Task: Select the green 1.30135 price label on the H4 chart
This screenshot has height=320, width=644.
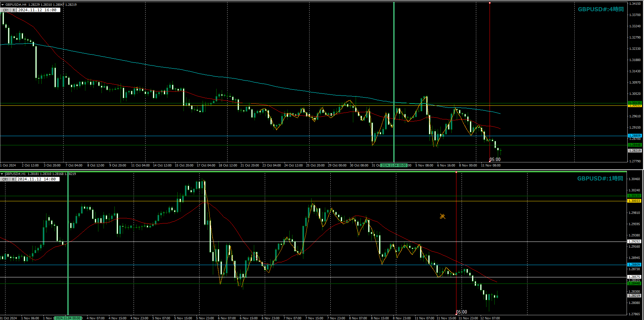Action: [635, 103]
